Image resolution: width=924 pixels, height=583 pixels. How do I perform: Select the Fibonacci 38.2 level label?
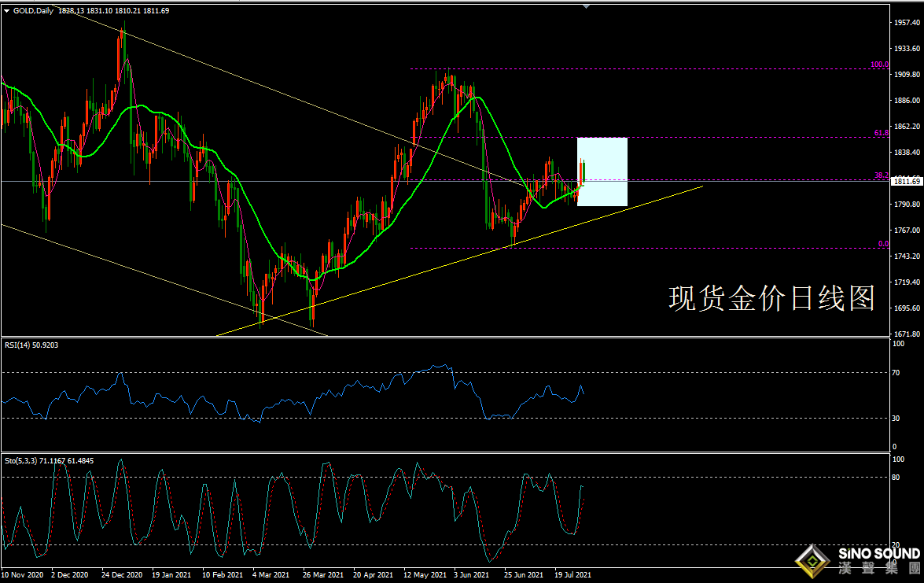[882, 175]
